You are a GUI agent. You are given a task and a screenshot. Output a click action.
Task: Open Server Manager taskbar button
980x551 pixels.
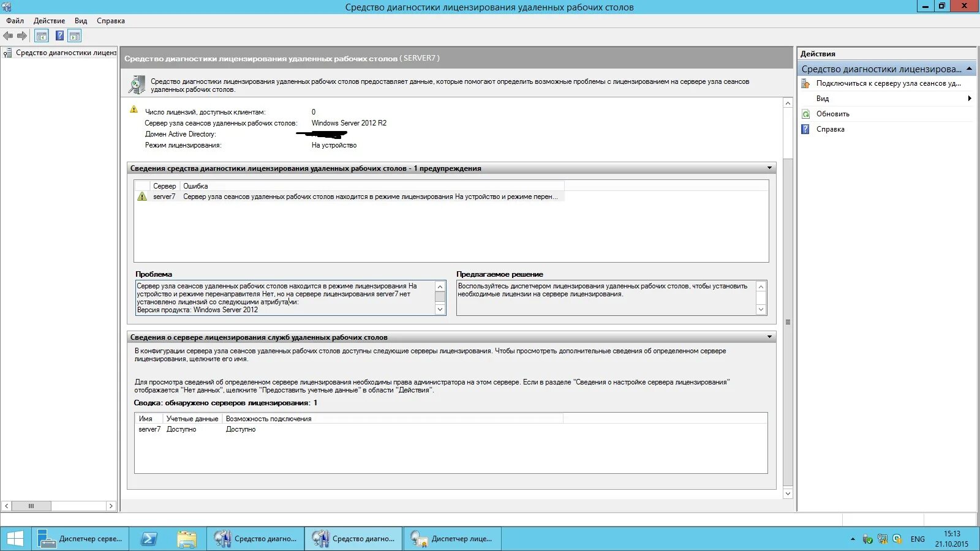coord(80,539)
